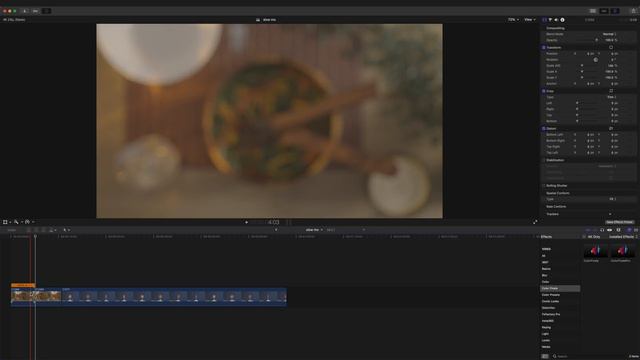Select the Blur effects category

544,275
